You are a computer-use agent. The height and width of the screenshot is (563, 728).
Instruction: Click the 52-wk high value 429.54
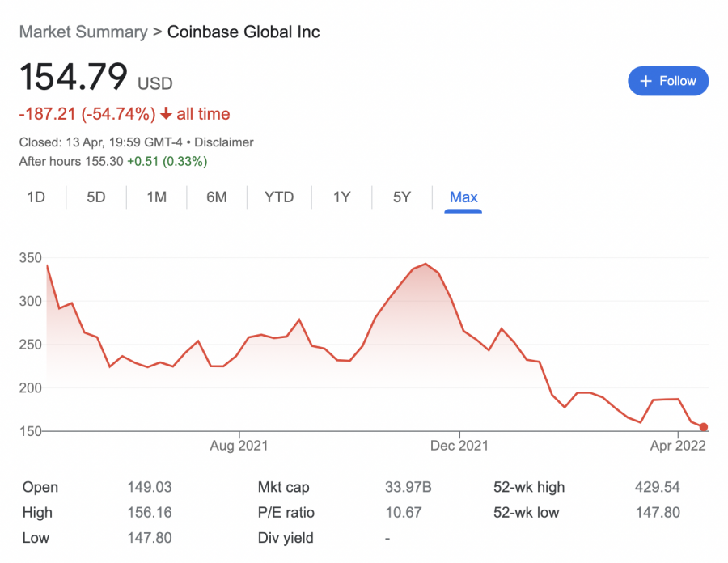[658, 487]
